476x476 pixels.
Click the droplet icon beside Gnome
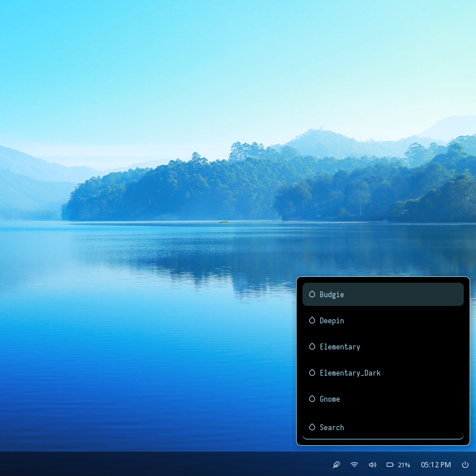[x=312, y=398]
